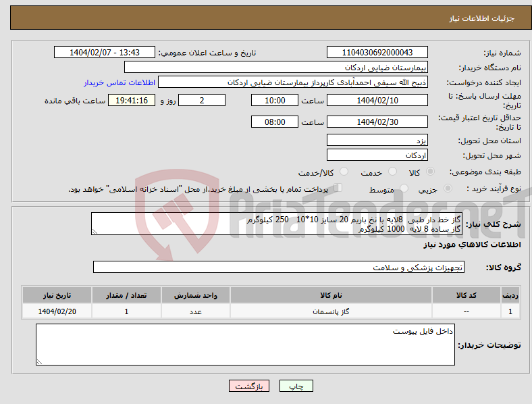Click the remaining days field showing 2

[x=202, y=100]
